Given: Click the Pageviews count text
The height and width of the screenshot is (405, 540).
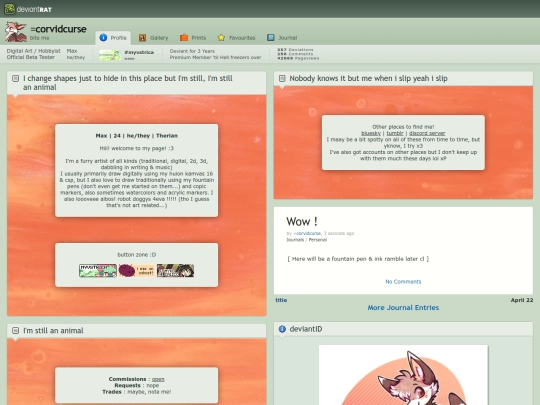Looking at the screenshot, I should click(298, 59).
